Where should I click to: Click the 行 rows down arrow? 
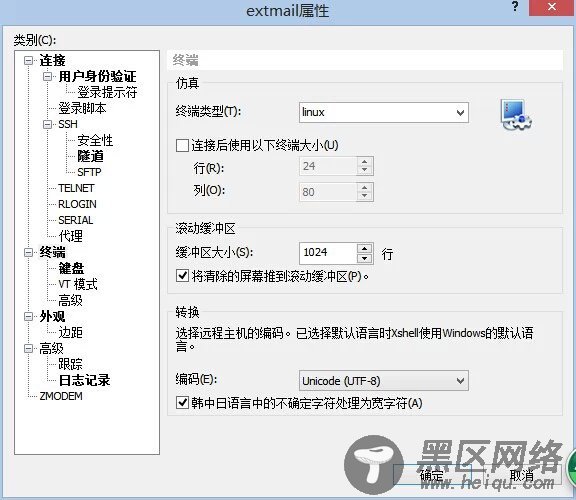pos(364,170)
